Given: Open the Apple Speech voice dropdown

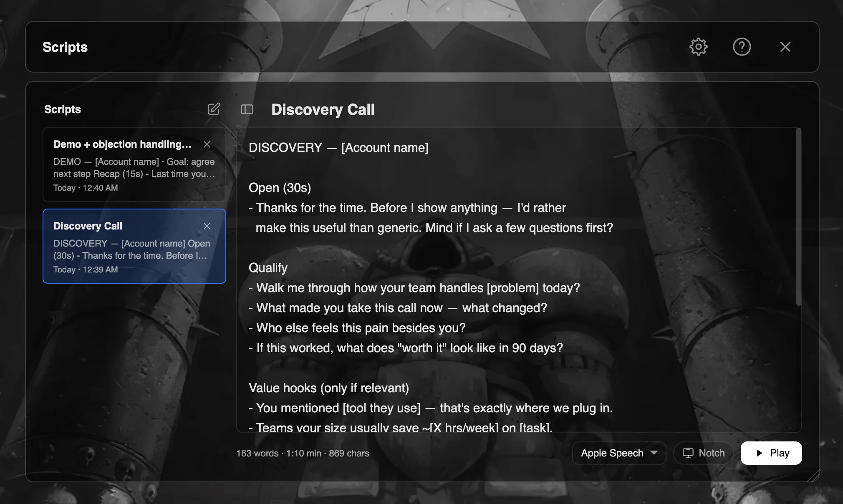Looking at the screenshot, I should tap(619, 453).
